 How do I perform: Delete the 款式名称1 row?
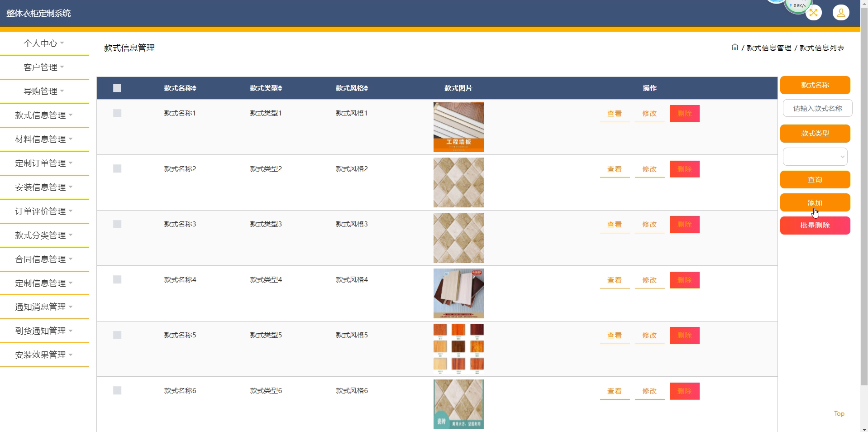(684, 114)
